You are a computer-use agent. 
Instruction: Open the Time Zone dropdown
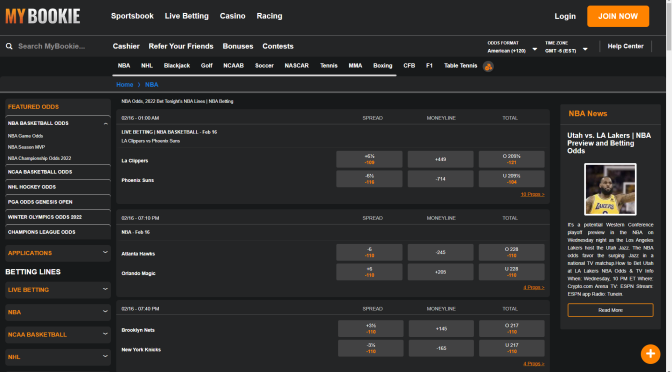[566, 47]
